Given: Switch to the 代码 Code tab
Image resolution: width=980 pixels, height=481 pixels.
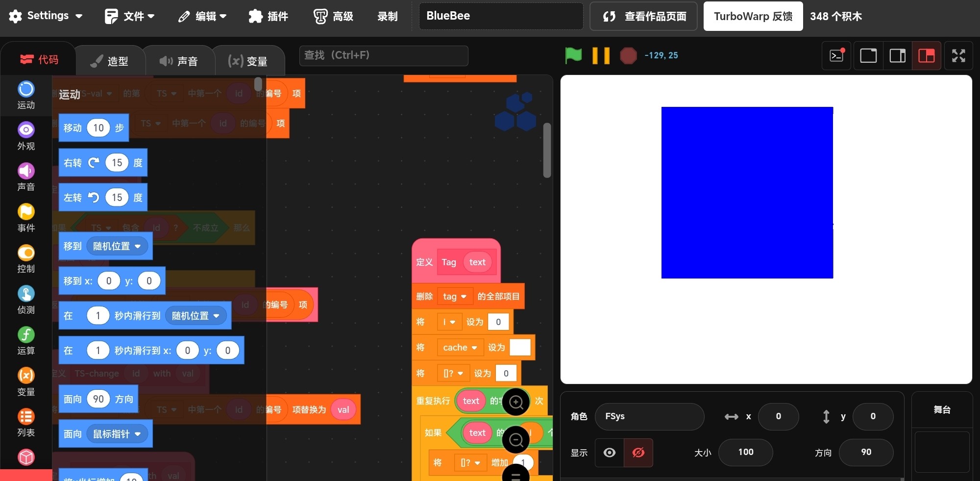Looking at the screenshot, I should [x=39, y=59].
